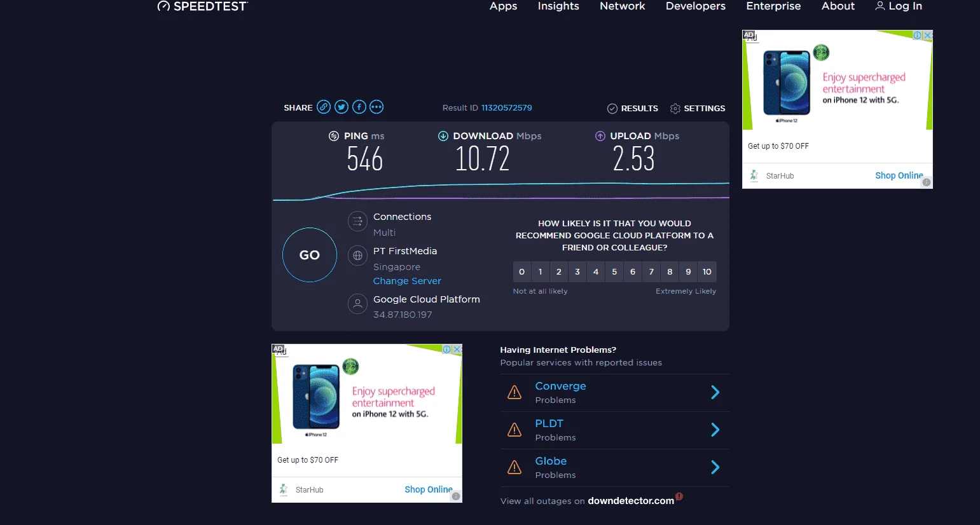Open the Enterprise menu
The height and width of the screenshot is (525, 980).
[x=773, y=6]
